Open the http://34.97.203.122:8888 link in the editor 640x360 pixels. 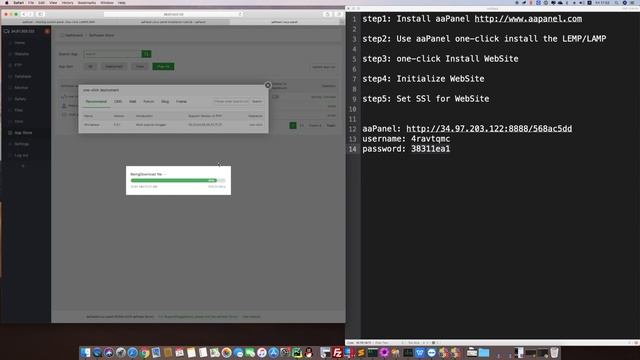pyautogui.click(x=489, y=129)
